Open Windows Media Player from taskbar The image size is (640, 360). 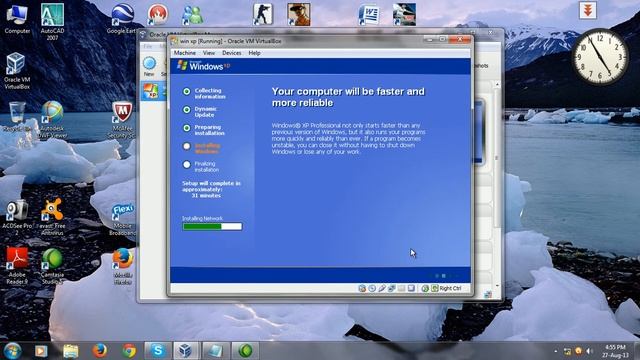coord(41,351)
